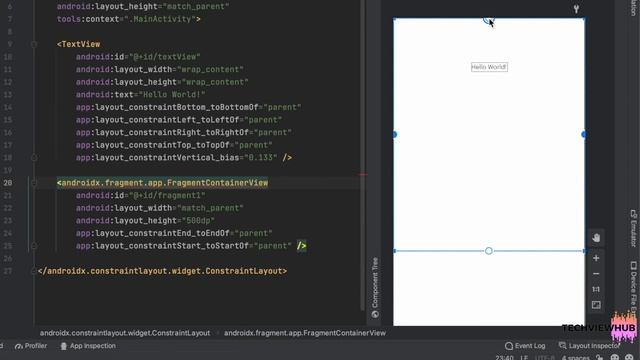Image resolution: width=640 pixels, height=360 pixels.
Task: Click the android:id="@+id/textView" line
Action: click(x=138, y=57)
